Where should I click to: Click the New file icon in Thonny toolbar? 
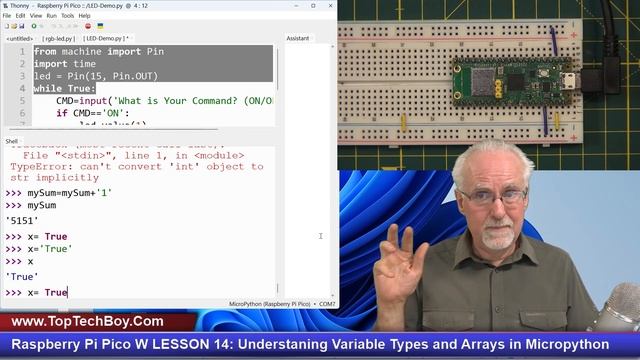pyautogui.click(x=7, y=26)
